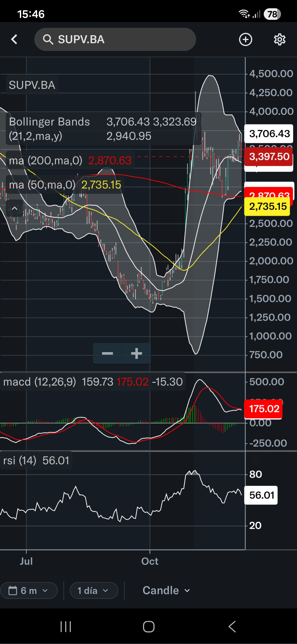Open Android recent apps button
Screen dimensions: 297x644
[66, 627]
